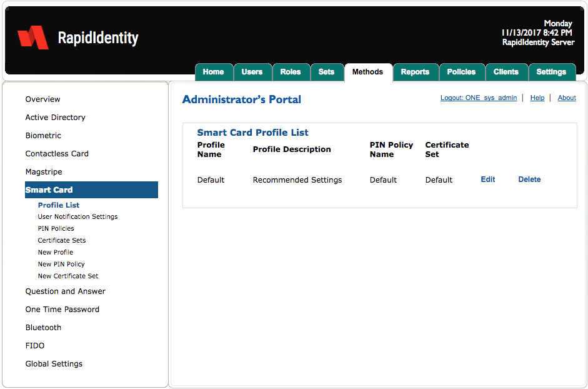The image size is (588, 389).
Task: Open the Policies tab
Action: click(x=462, y=72)
